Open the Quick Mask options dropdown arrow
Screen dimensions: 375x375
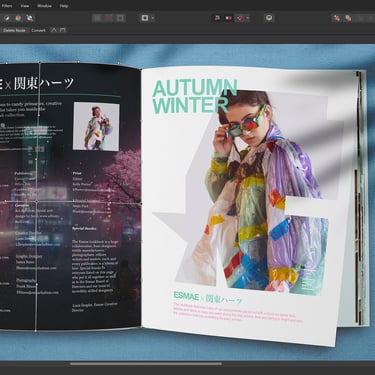coord(153,18)
